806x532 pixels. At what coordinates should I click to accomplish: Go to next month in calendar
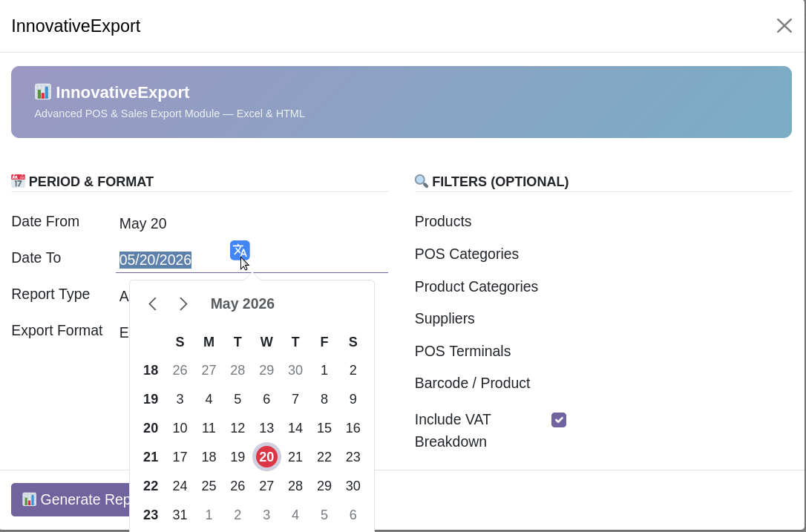point(183,303)
